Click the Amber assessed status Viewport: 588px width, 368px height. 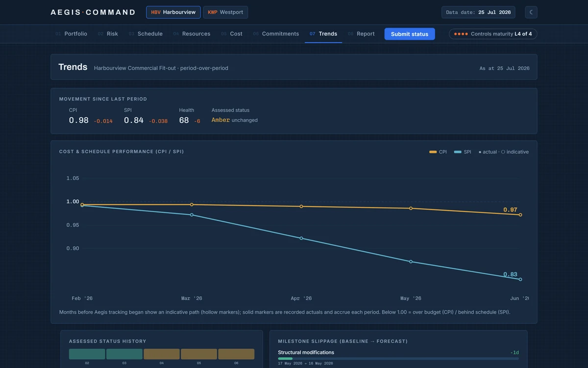point(221,120)
